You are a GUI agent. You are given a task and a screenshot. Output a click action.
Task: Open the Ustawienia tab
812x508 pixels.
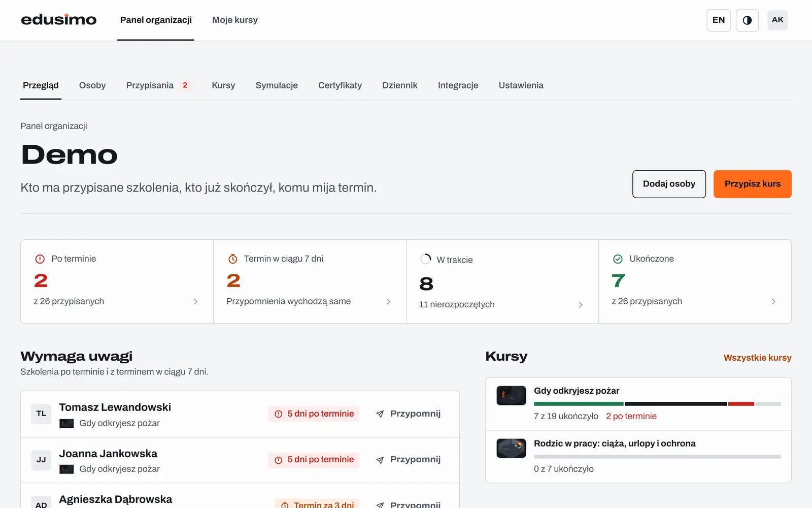click(521, 85)
